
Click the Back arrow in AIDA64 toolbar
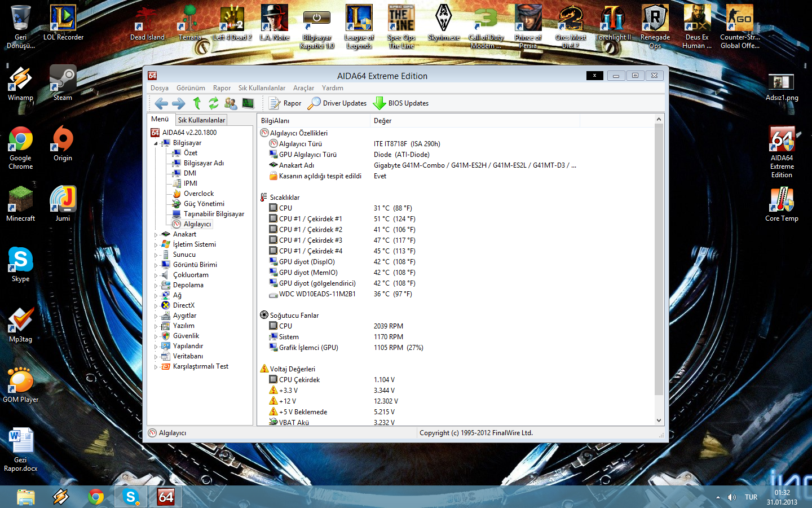pos(161,103)
